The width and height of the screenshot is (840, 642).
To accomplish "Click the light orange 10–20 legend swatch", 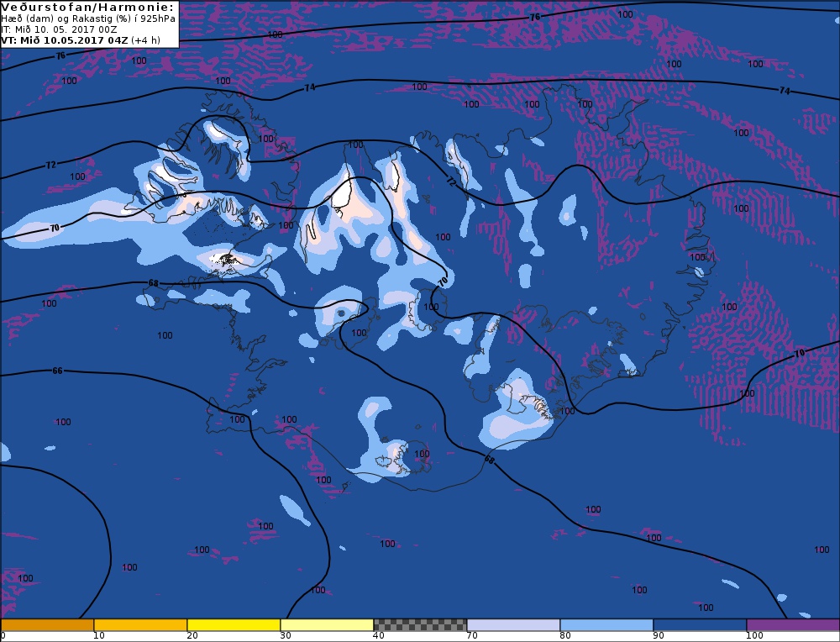I will 140,625.
